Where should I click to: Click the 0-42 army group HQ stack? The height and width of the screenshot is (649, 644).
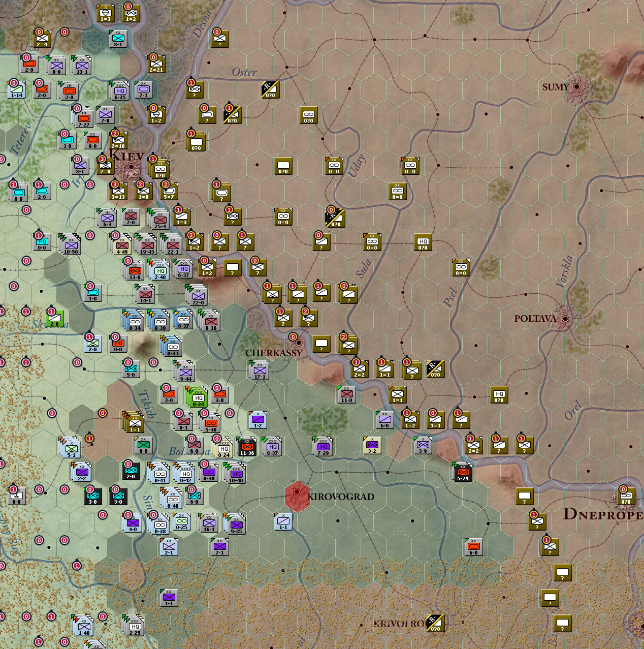[x=184, y=474]
